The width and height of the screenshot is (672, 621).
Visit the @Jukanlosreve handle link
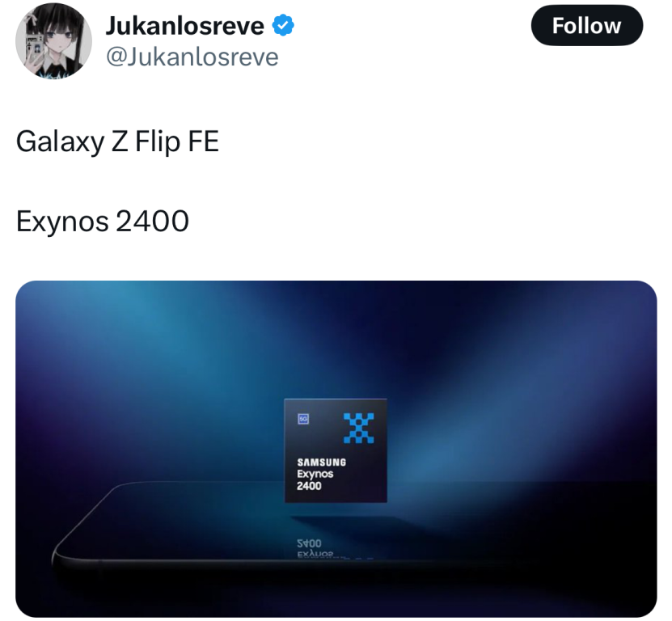192,57
